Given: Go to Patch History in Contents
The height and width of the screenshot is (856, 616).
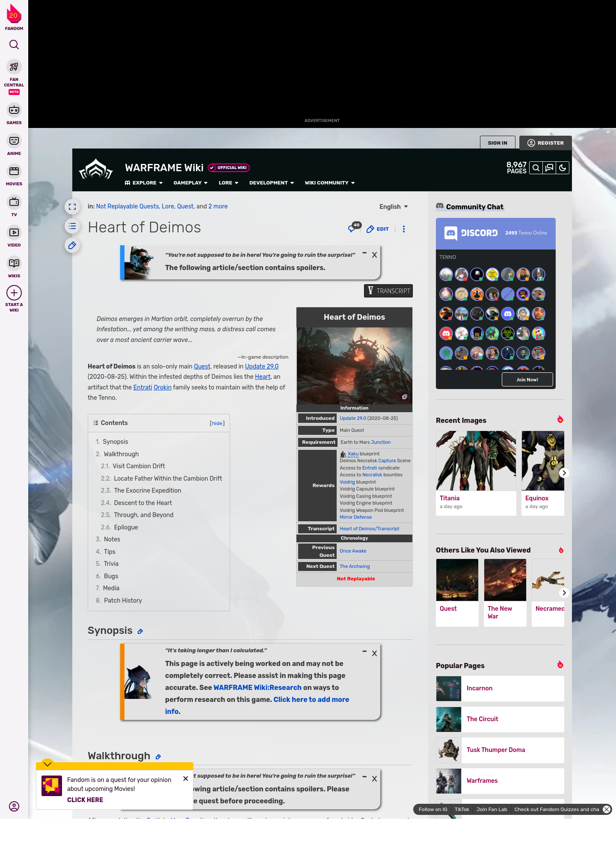Looking at the screenshot, I should 123,600.
